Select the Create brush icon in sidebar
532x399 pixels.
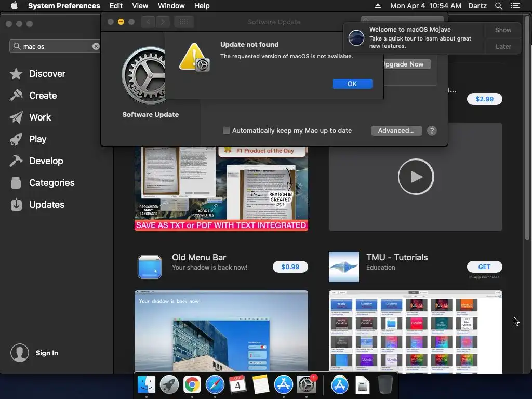pos(16,96)
